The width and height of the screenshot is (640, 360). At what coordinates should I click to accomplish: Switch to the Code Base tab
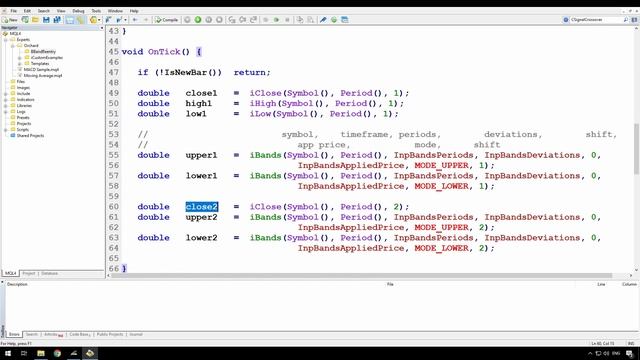80,334
